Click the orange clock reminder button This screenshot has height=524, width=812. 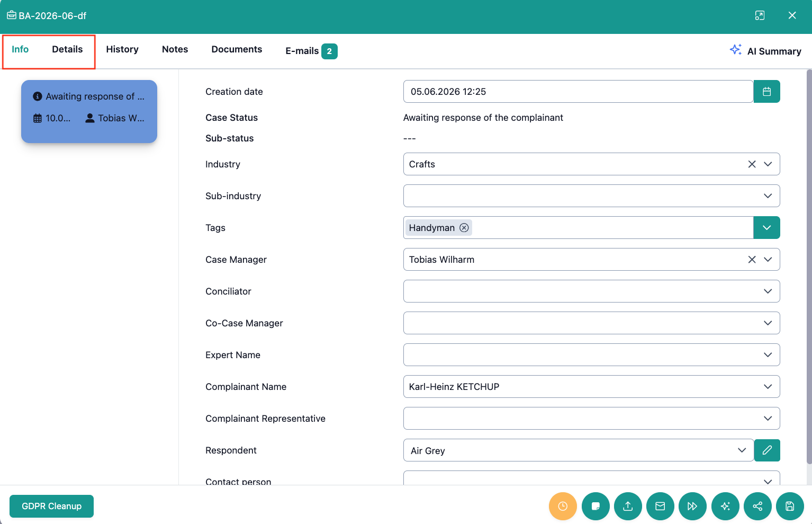pos(563,506)
